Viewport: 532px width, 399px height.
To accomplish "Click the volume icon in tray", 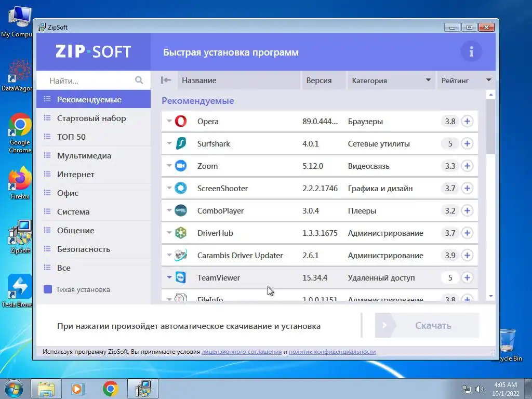I will click(x=480, y=389).
